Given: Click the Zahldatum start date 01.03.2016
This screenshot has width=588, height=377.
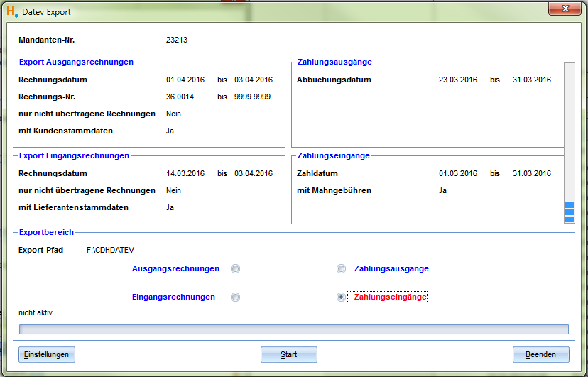Looking at the screenshot, I should pyautogui.click(x=458, y=173).
